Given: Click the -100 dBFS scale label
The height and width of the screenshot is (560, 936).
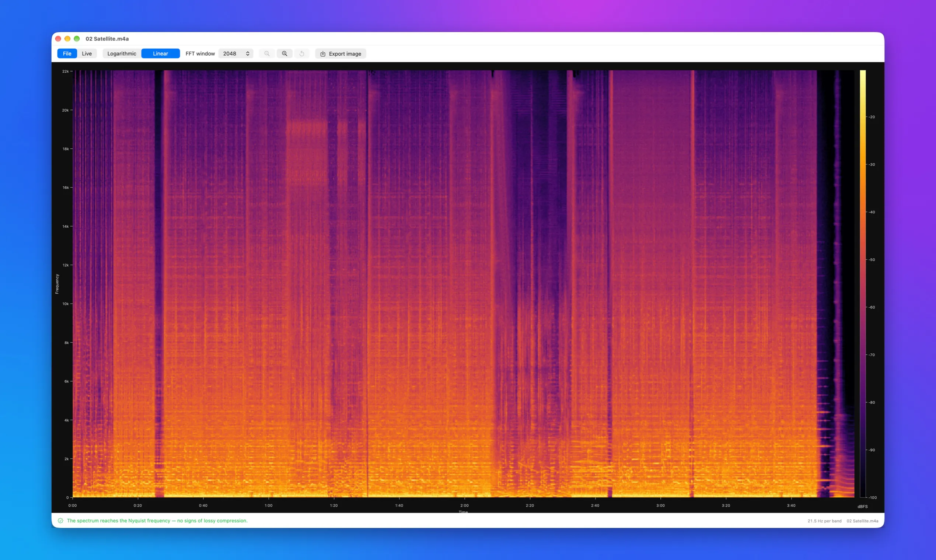Looking at the screenshot, I should (872, 497).
